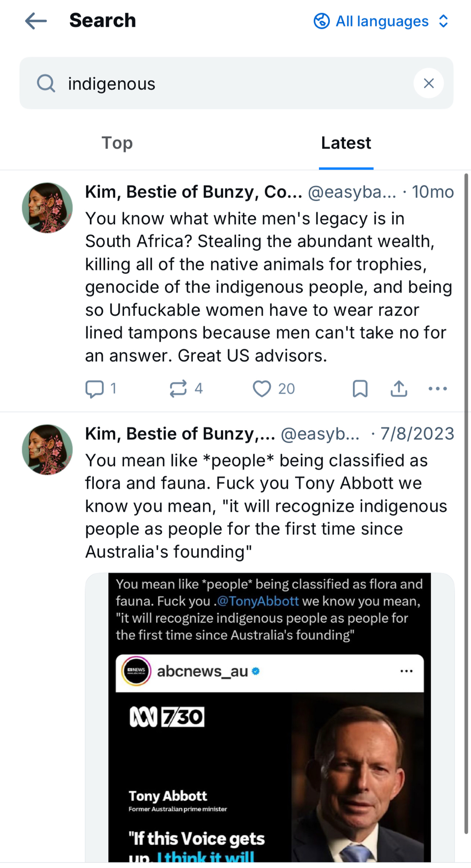Reply to the South Africa tweet

click(x=95, y=388)
